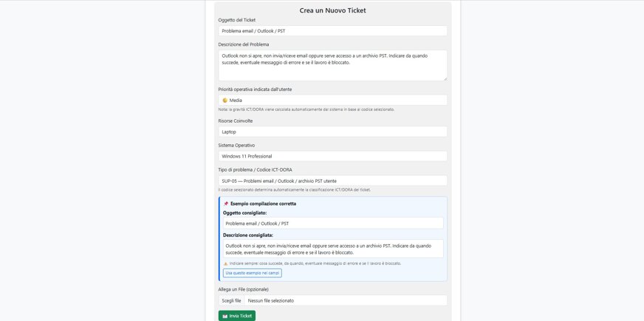Click the Tipo di problema / Codice ICT-DORA label
644x321 pixels.
[255, 169]
